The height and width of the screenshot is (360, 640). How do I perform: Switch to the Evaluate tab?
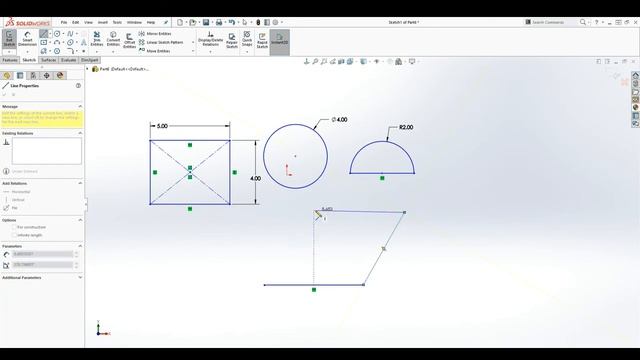point(69,60)
